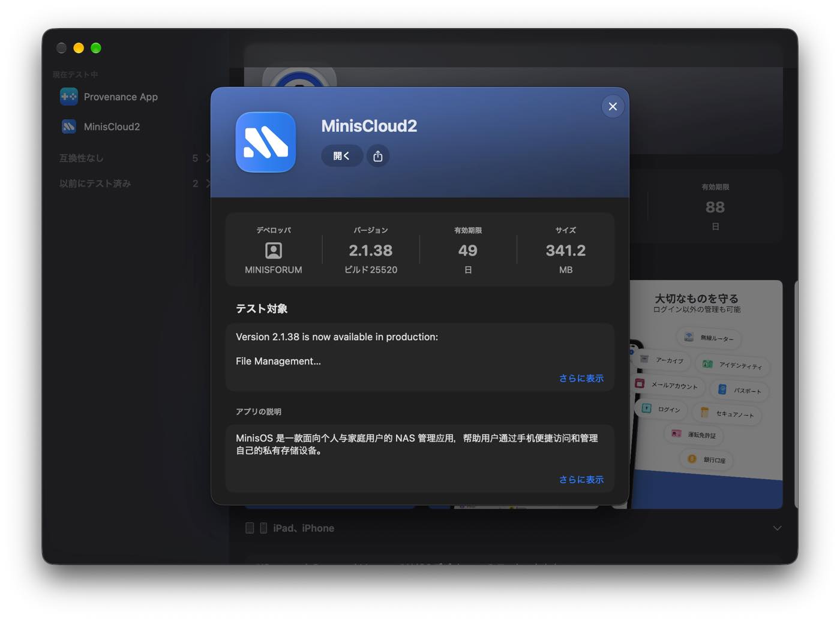Click the MINISFORUM developer name
Screen dimensions: 840x620
pyautogui.click(x=274, y=270)
